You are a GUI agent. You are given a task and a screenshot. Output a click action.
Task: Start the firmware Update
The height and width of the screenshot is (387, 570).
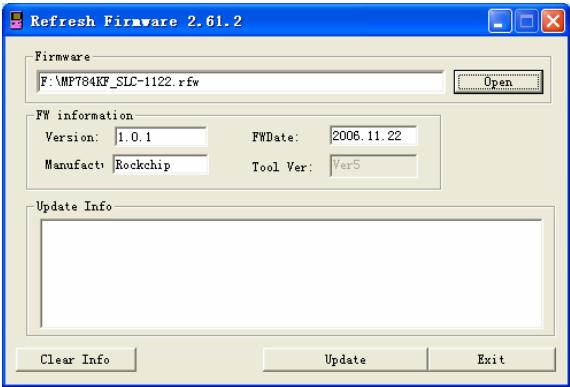click(345, 360)
